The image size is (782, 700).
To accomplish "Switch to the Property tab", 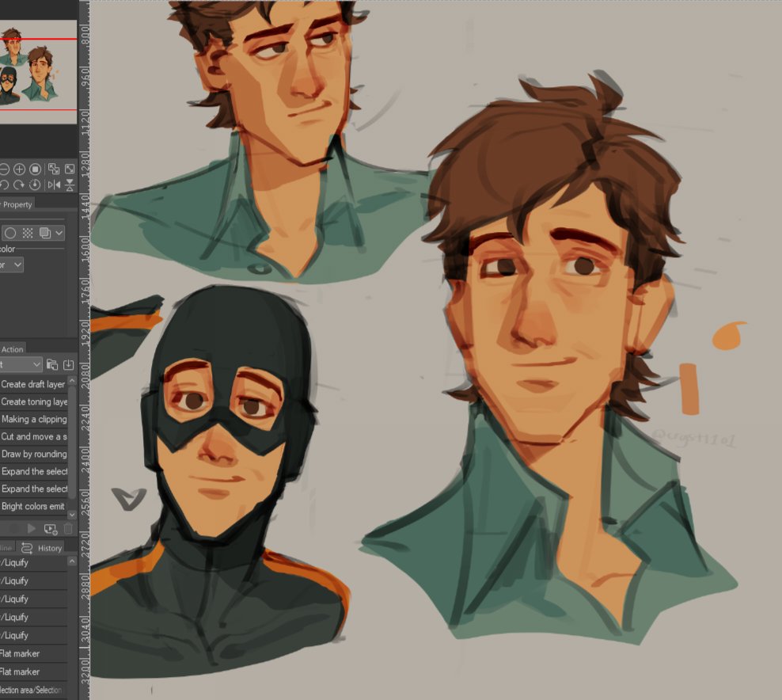I will [17, 204].
